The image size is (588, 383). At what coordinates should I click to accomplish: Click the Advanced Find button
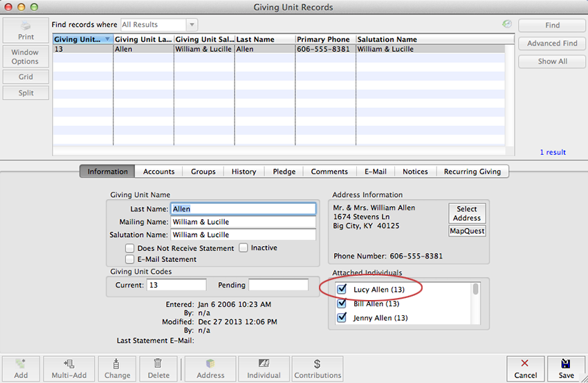tap(552, 43)
